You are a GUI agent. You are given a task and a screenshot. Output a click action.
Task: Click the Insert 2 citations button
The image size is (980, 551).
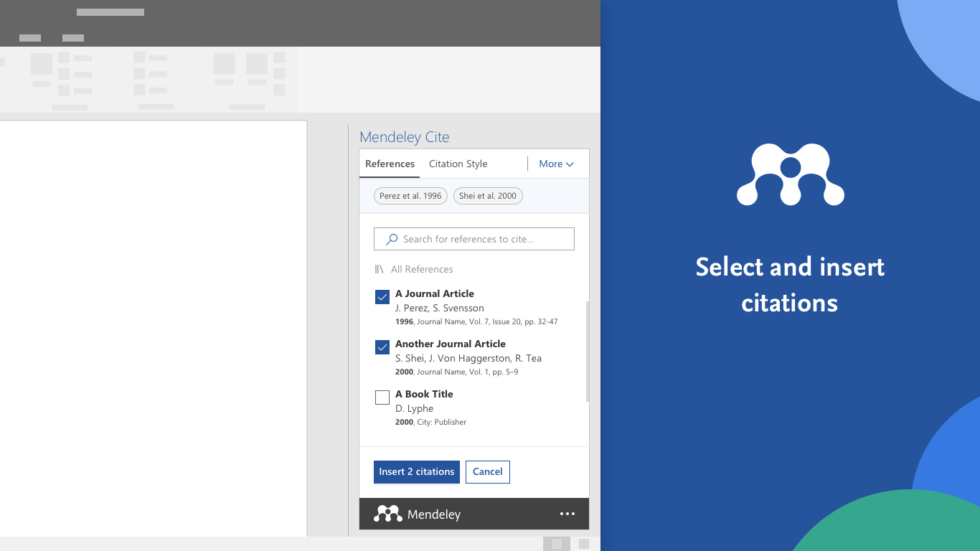pyautogui.click(x=417, y=471)
